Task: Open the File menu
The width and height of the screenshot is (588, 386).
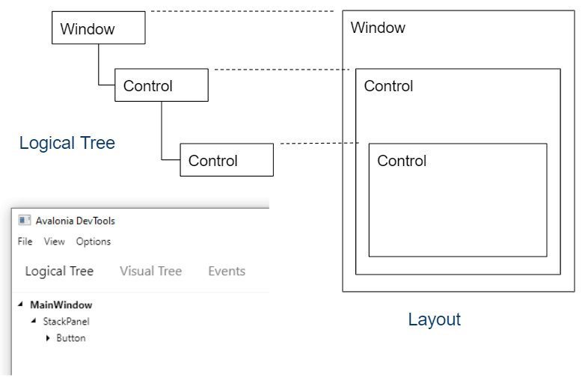Action: 25,242
